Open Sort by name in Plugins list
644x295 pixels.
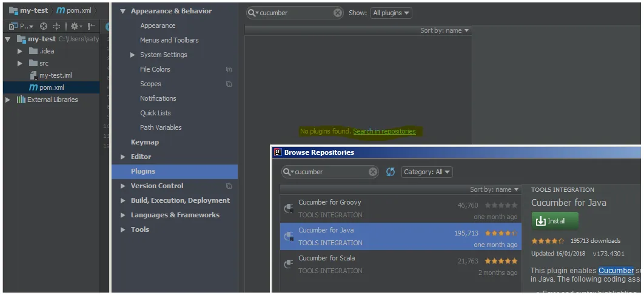[x=444, y=30]
